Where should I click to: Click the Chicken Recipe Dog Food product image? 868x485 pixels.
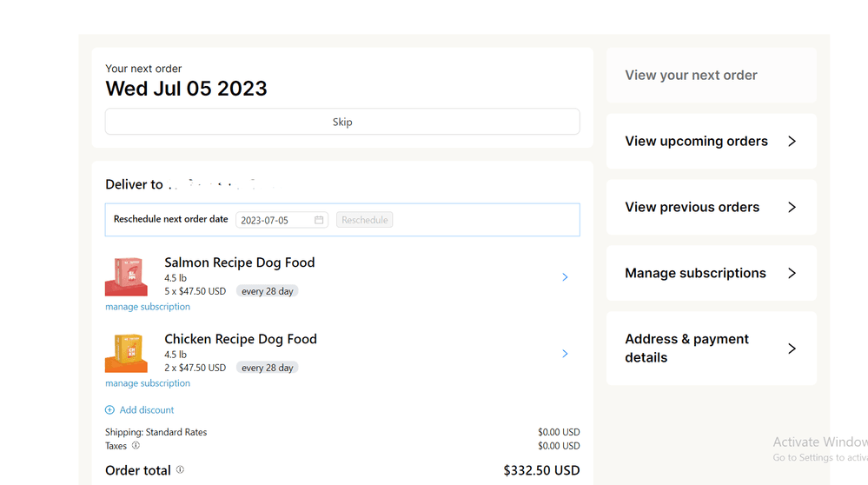click(x=126, y=353)
